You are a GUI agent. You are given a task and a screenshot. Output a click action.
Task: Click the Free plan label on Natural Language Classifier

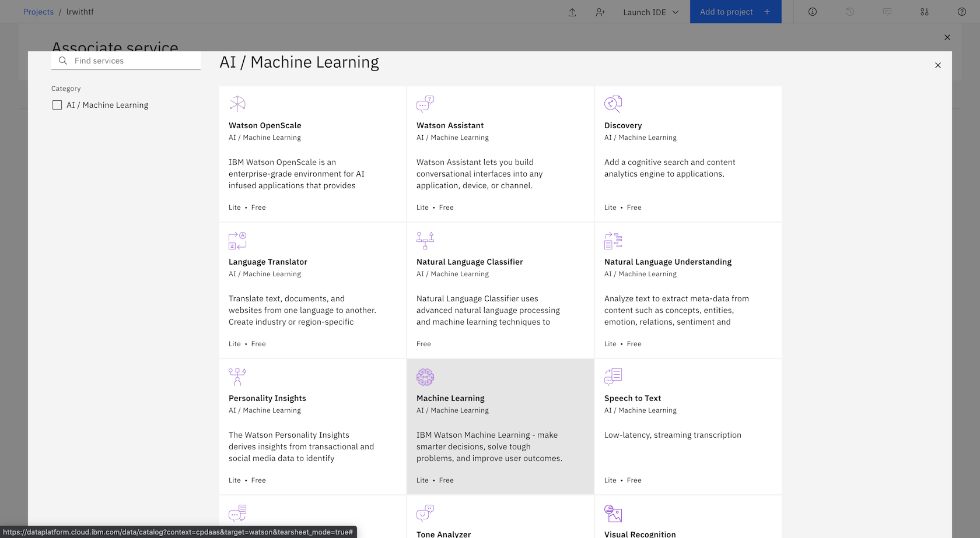(x=423, y=344)
